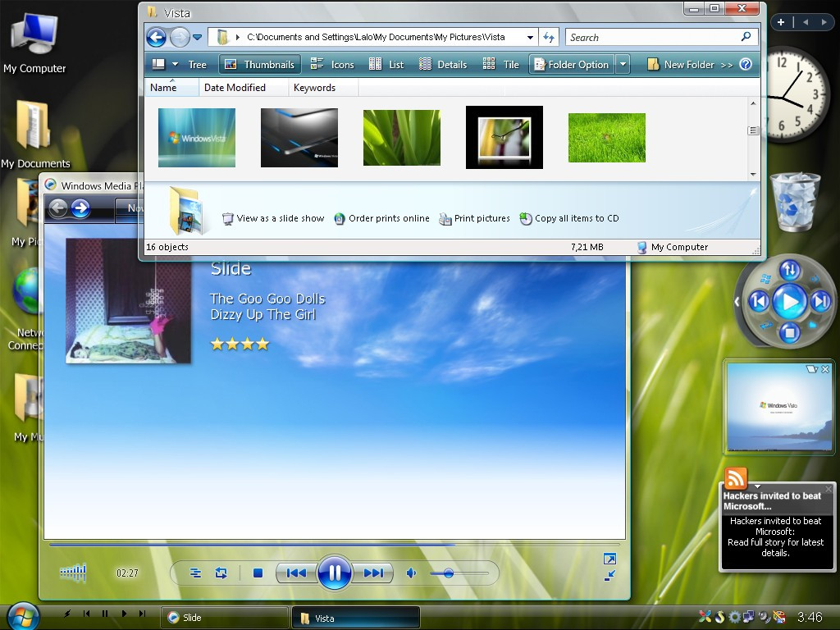This screenshot has height=630, width=840.
Task: Open the layout dropdown arrow in explorer toolbar
Action: pos(175,64)
